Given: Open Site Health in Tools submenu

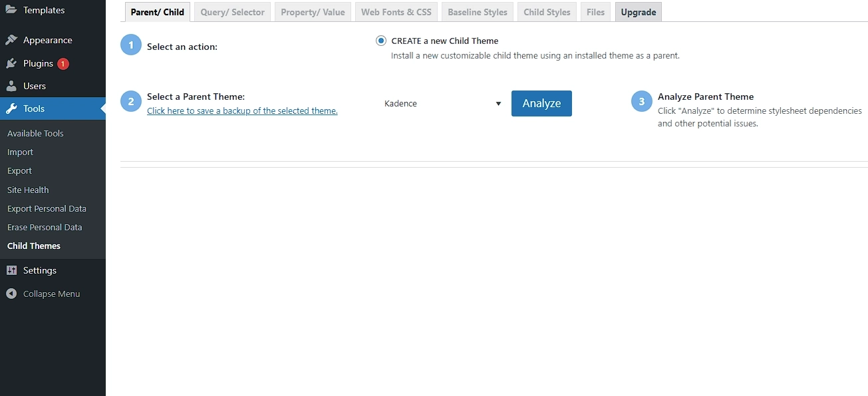Looking at the screenshot, I should [x=28, y=190].
